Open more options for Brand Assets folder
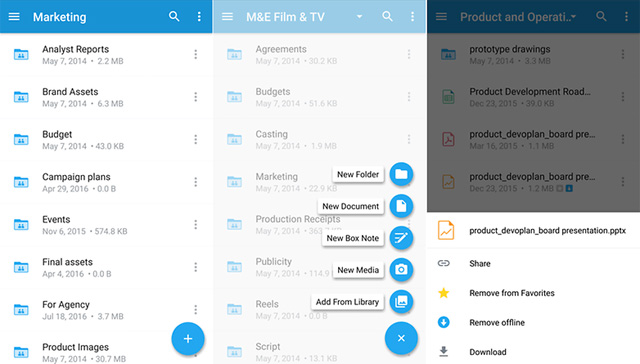This screenshot has width=640, height=364. coord(196,97)
